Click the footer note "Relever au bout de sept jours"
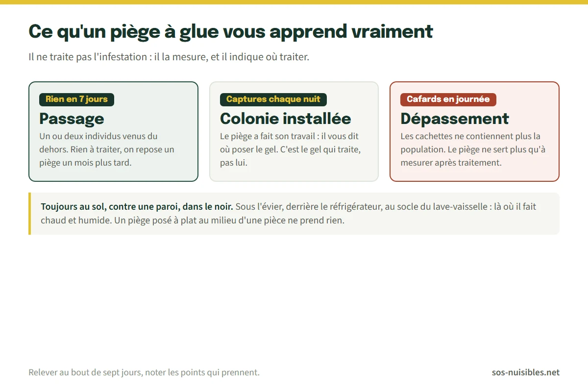 coord(85,372)
